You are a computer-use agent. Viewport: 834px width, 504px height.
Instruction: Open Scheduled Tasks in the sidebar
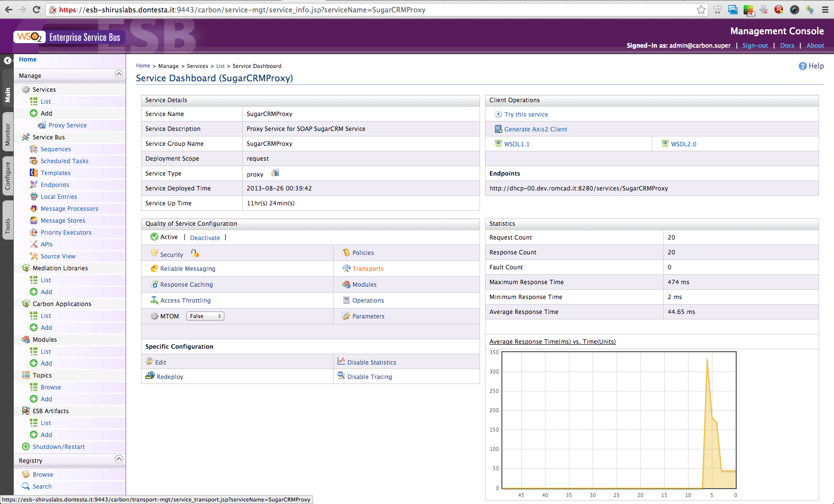[x=65, y=161]
